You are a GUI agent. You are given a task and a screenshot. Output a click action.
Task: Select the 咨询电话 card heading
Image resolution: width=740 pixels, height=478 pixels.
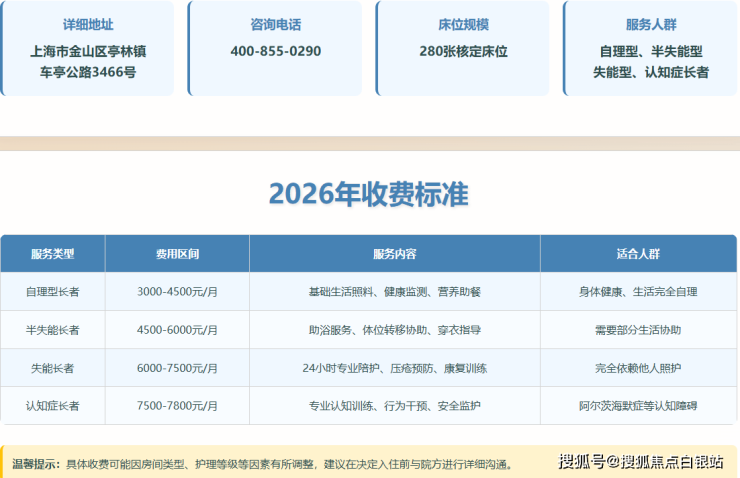click(x=276, y=25)
